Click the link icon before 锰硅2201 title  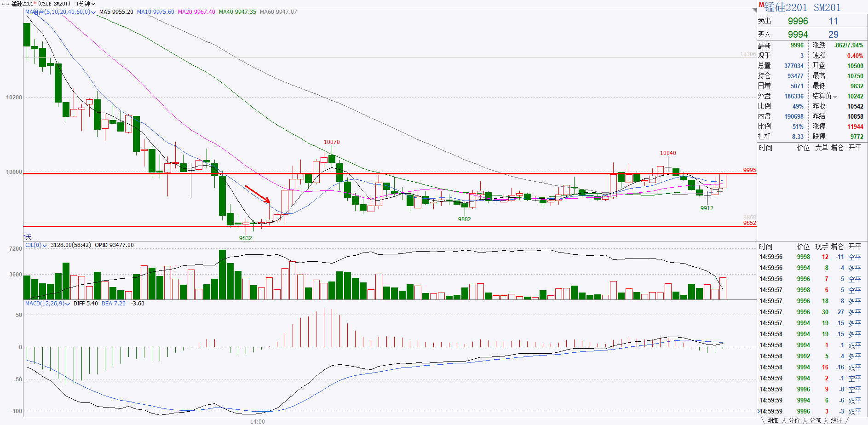pyautogui.click(x=5, y=4)
